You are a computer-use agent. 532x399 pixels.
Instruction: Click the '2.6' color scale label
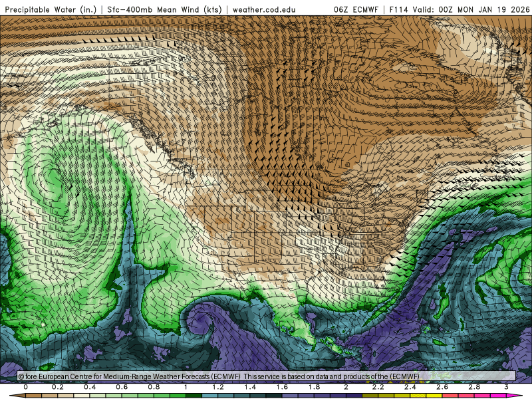[x=442, y=387]
